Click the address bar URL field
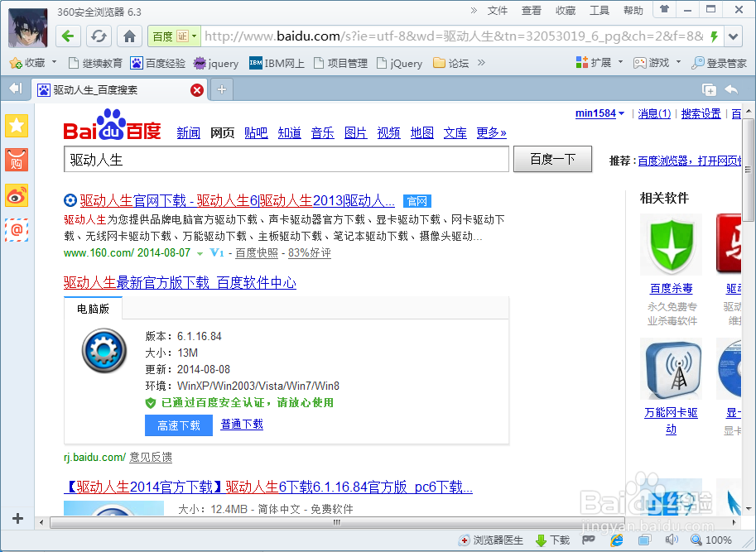Viewport: 756px width, 552px height. [453, 36]
